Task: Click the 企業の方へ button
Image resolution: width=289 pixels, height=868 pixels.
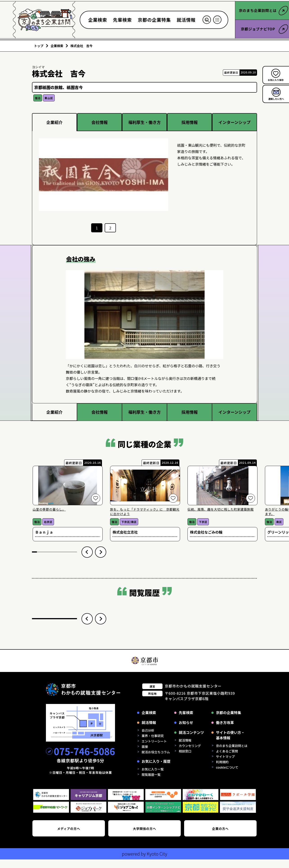Action: [220, 829]
